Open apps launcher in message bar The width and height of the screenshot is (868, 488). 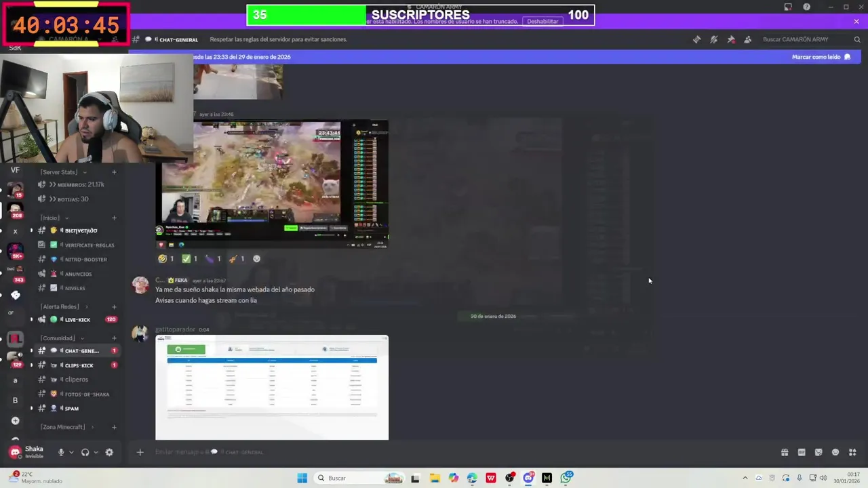click(852, 452)
